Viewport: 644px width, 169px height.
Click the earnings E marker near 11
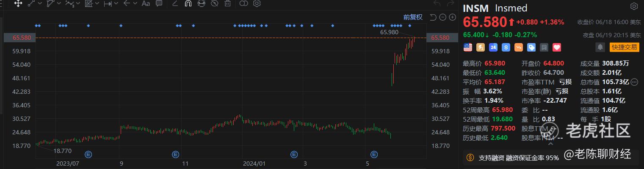pyautogui.click(x=175, y=154)
